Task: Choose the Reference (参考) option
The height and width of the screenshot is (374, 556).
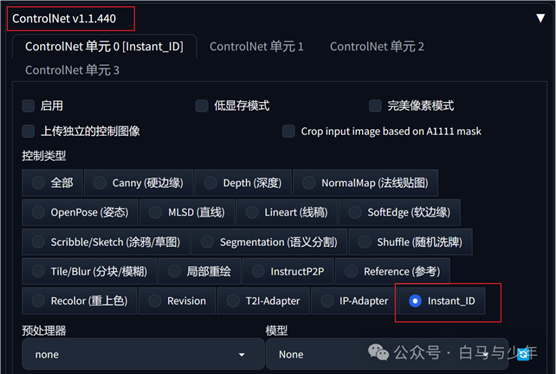Action: tap(393, 272)
